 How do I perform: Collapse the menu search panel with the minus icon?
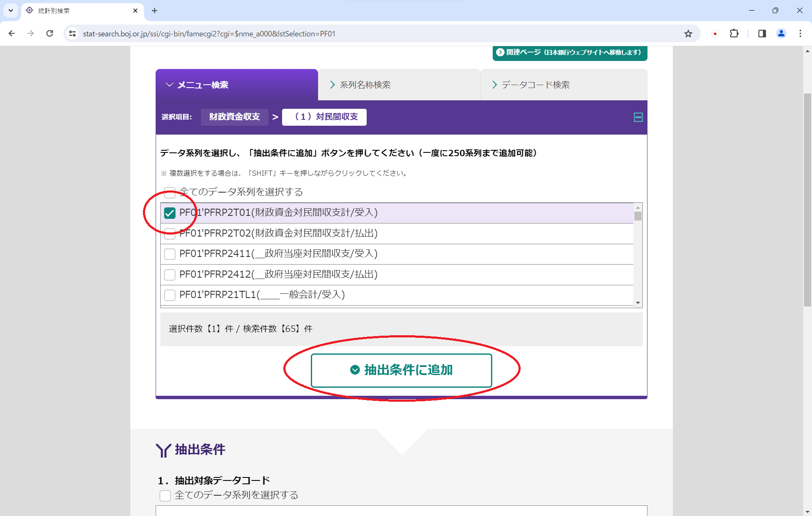(638, 117)
